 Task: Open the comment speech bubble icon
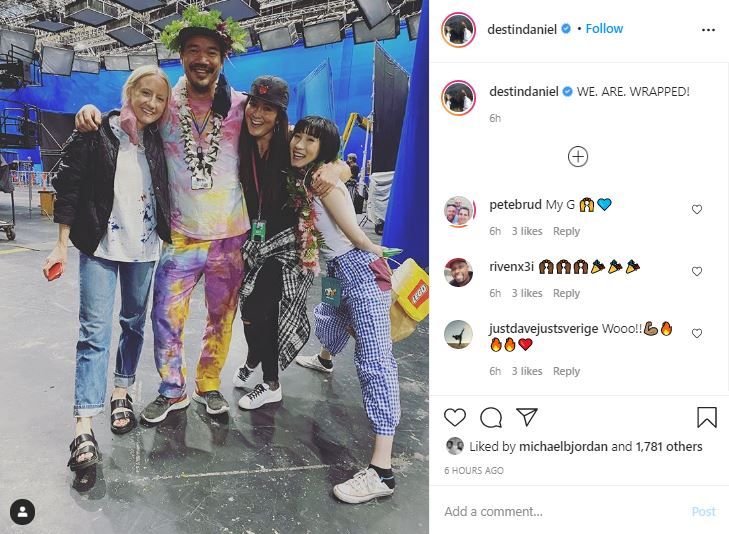point(491,417)
